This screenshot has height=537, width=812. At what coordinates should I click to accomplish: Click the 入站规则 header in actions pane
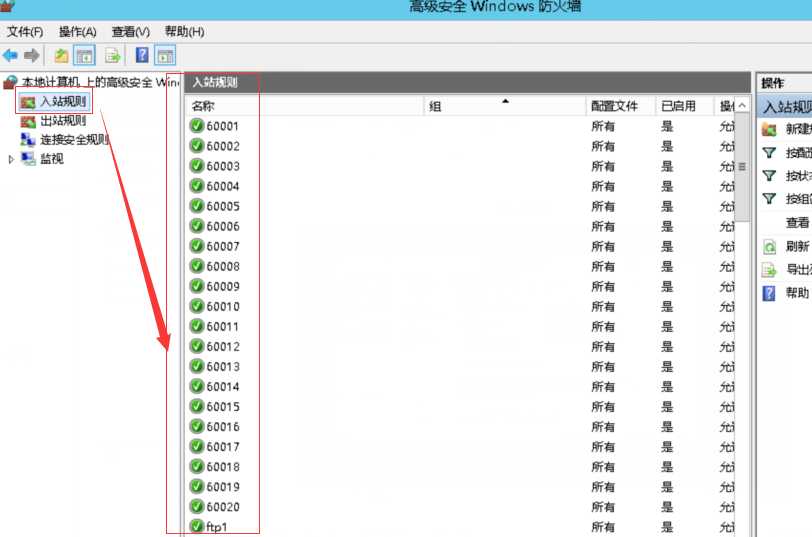tap(786, 107)
